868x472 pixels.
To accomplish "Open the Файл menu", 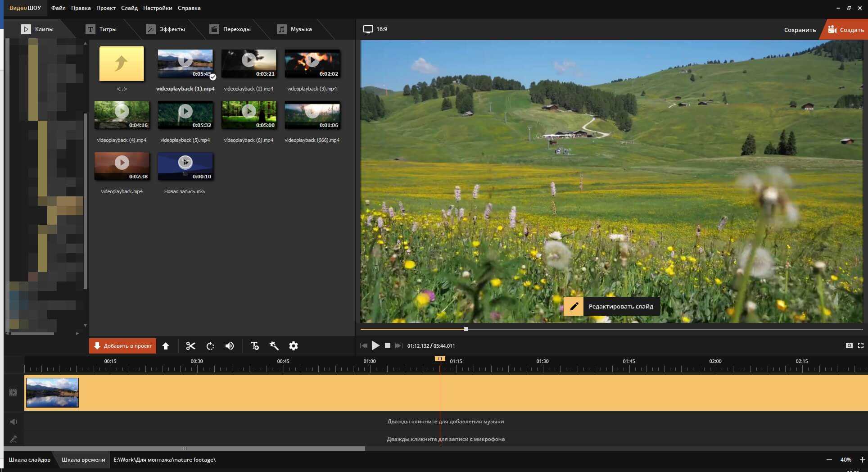I will click(x=58, y=8).
